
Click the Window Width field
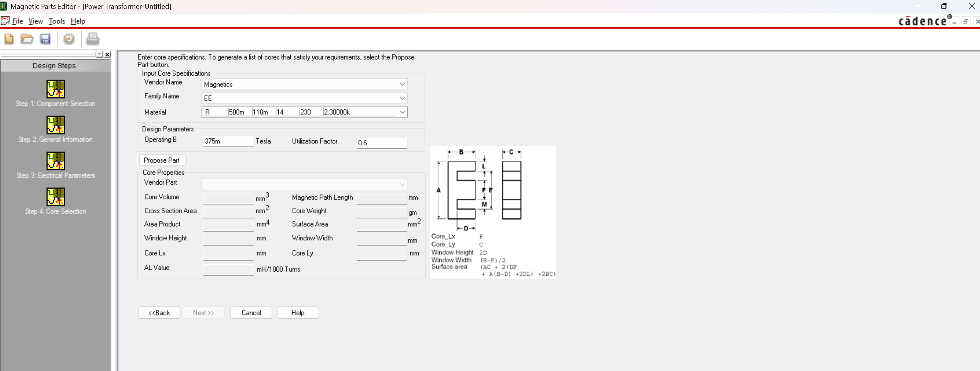coord(382,240)
